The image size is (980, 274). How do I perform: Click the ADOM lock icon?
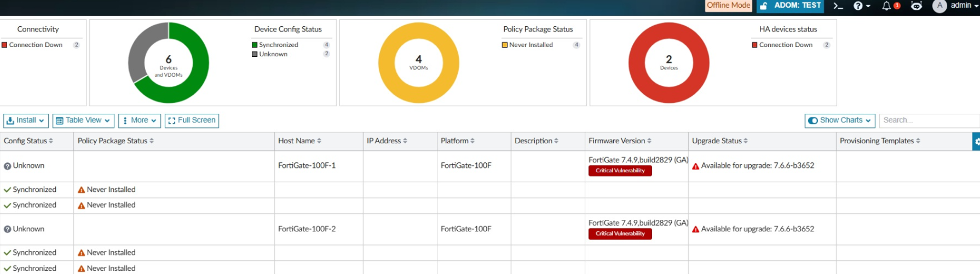click(x=763, y=6)
